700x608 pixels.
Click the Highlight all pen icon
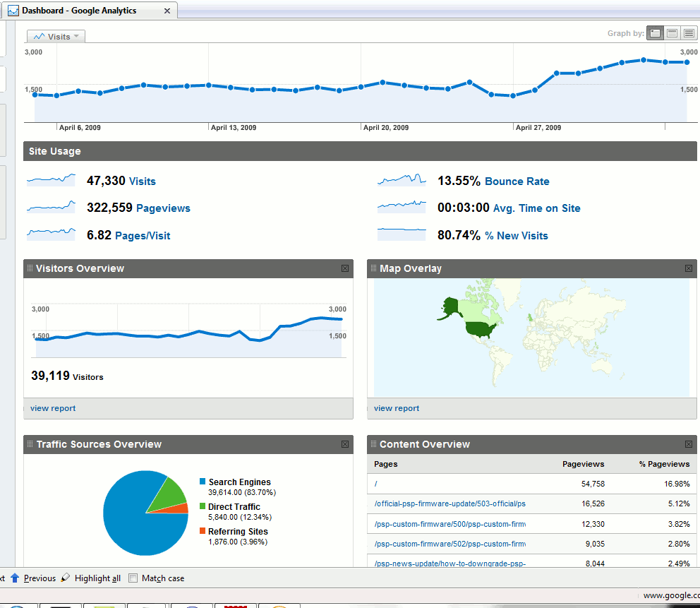click(66, 577)
